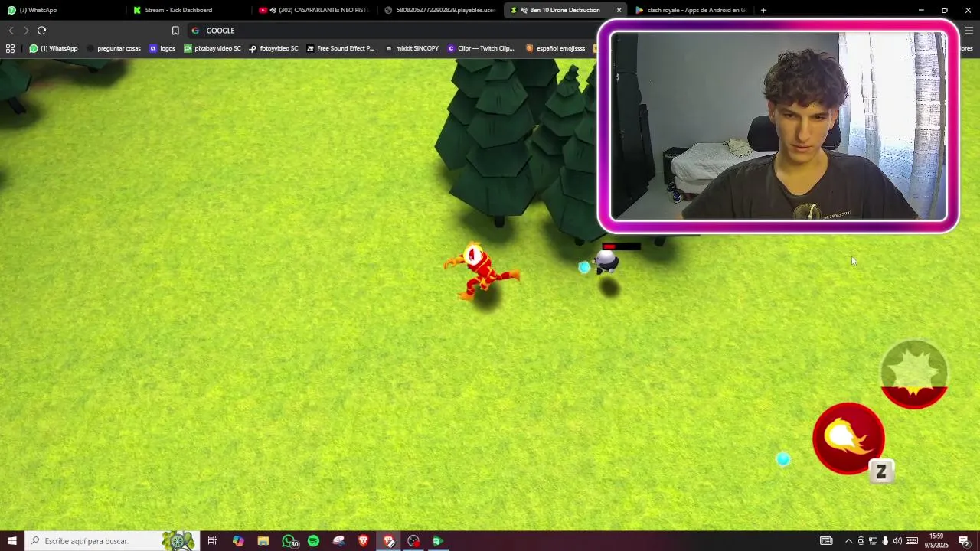This screenshot has height=551, width=980.
Task: Close the Ben 10 Drone Destruction tab
Action: 619,10
